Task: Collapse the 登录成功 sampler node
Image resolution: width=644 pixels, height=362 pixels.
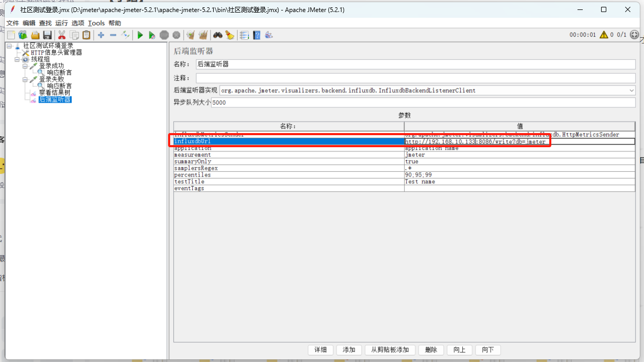Action: coord(25,66)
